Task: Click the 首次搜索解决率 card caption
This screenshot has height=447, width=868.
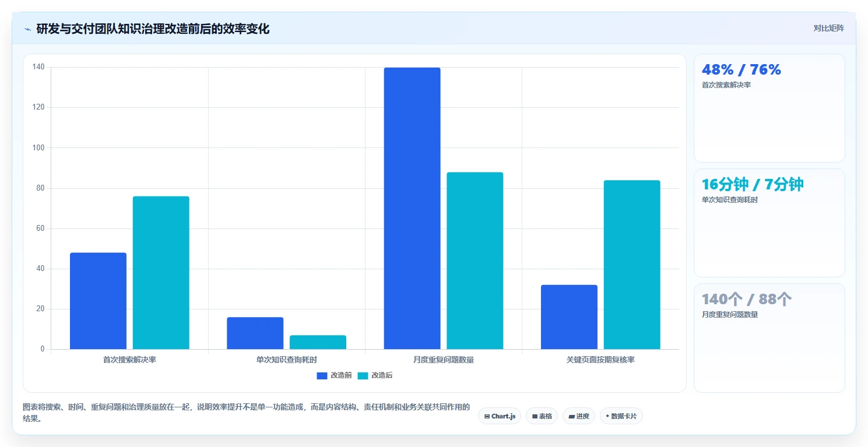Action: tap(726, 85)
